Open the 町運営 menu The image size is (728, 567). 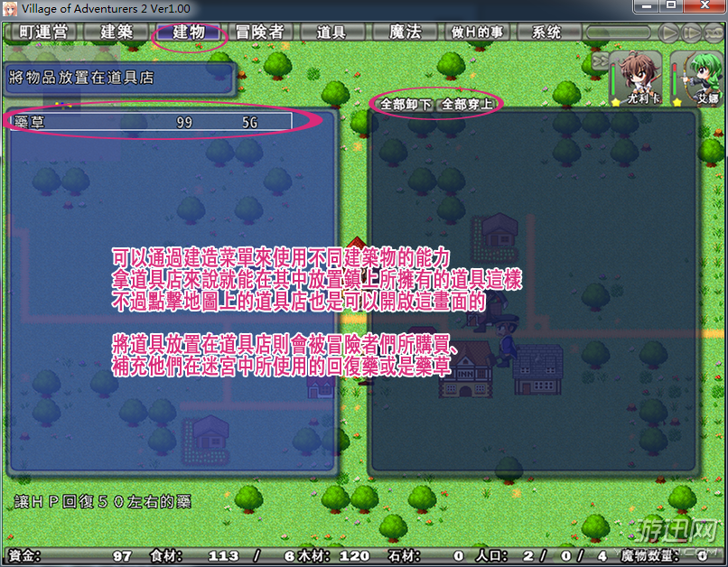pyautogui.click(x=42, y=32)
